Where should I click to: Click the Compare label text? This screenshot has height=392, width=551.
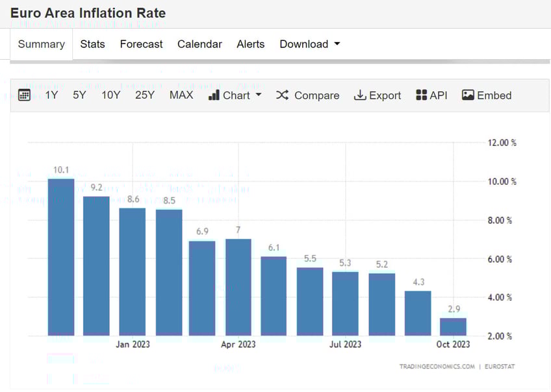coord(316,95)
